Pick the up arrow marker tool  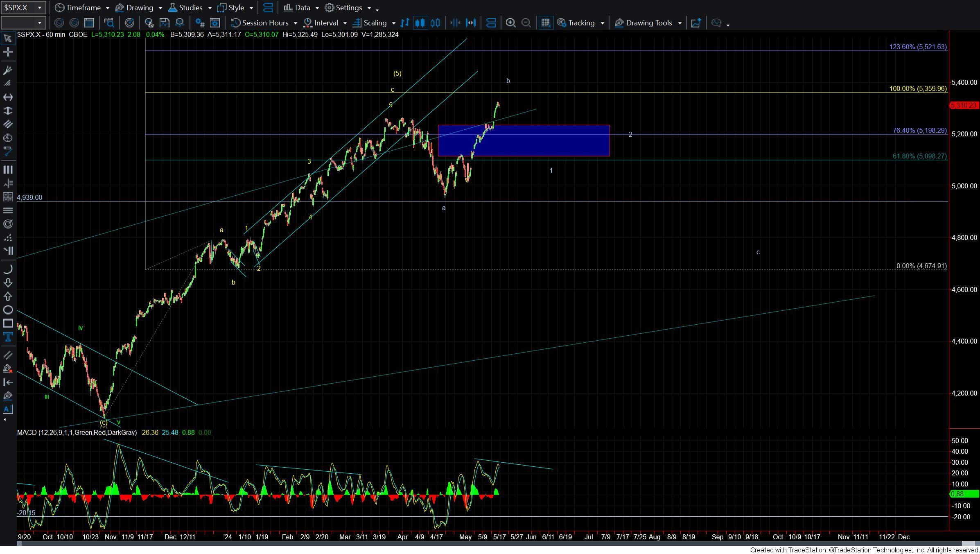8,296
